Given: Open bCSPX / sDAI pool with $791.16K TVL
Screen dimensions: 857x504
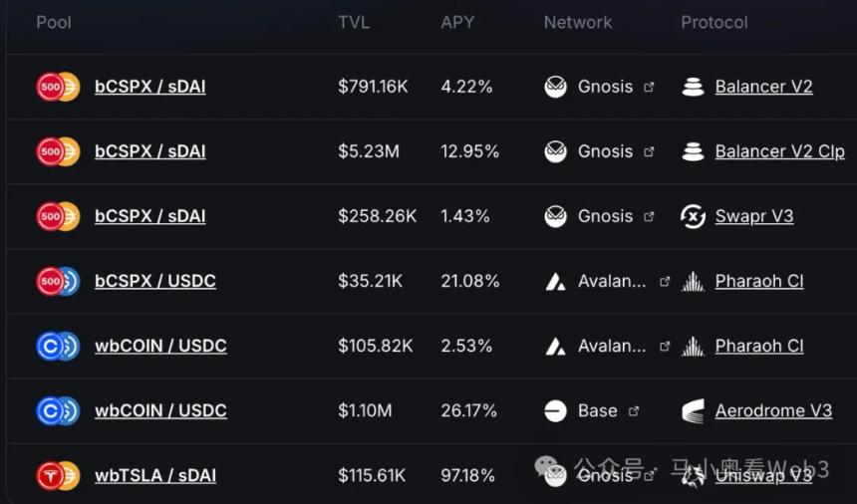Looking at the screenshot, I should [150, 87].
